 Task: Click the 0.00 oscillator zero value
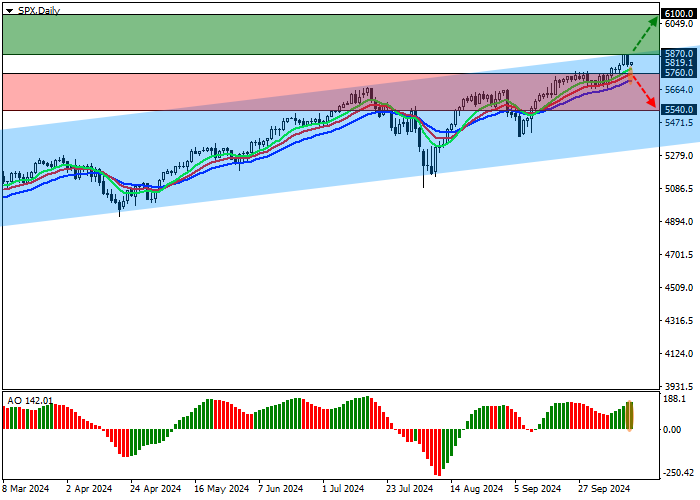672,429
